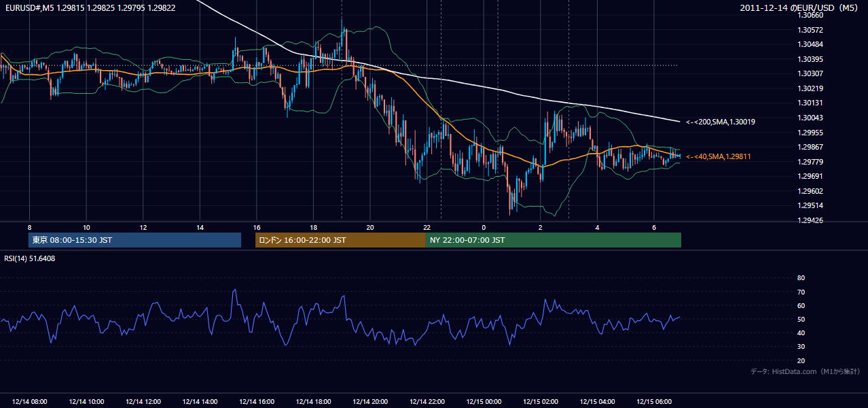Select the 12/15 00:00 time label
The height and width of the screenshot is (408, 868).
point(484,402)
